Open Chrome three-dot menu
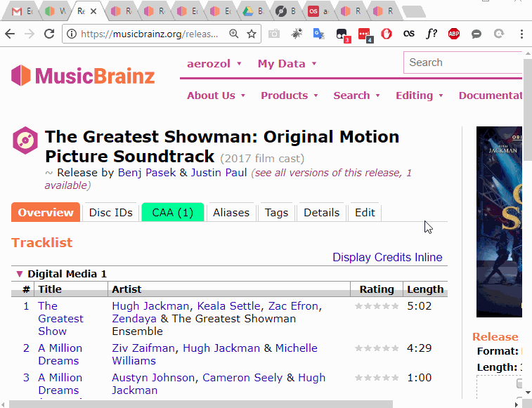This screenshot has width=532, height=408. click(x=521, y=34)
